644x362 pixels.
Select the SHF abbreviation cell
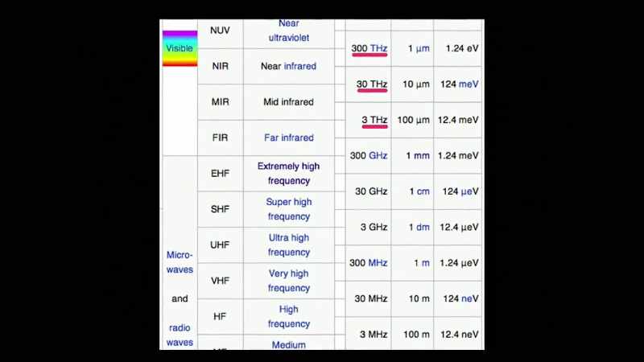(220, 209)
